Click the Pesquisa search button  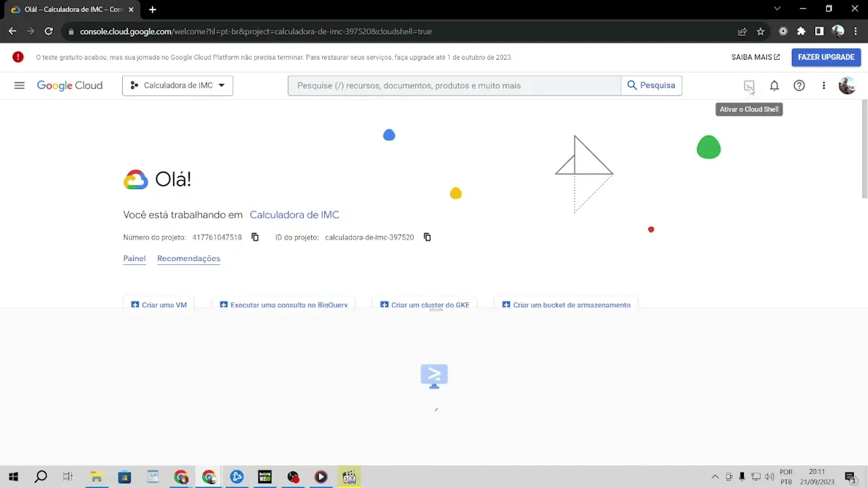tap(651, 85)
